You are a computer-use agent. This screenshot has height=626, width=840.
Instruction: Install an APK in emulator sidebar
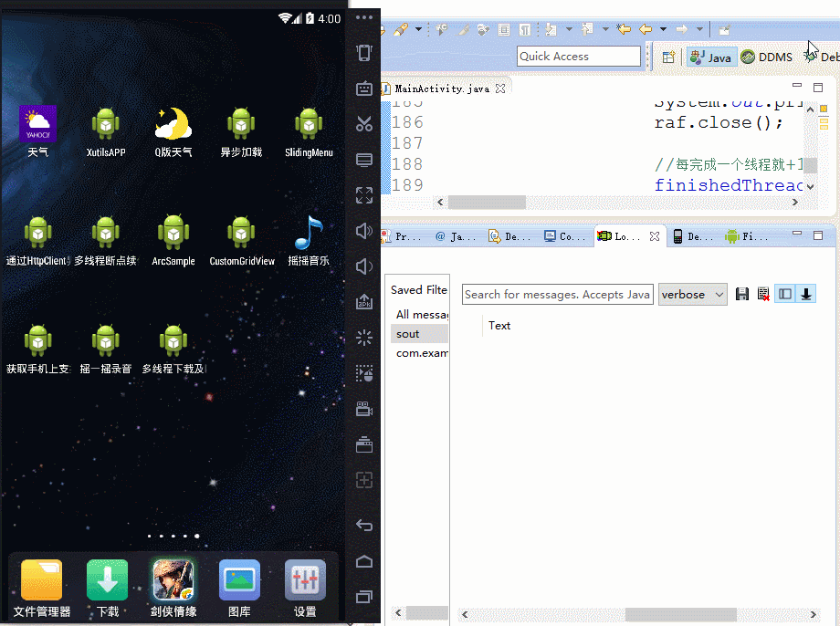coord(364,301)
